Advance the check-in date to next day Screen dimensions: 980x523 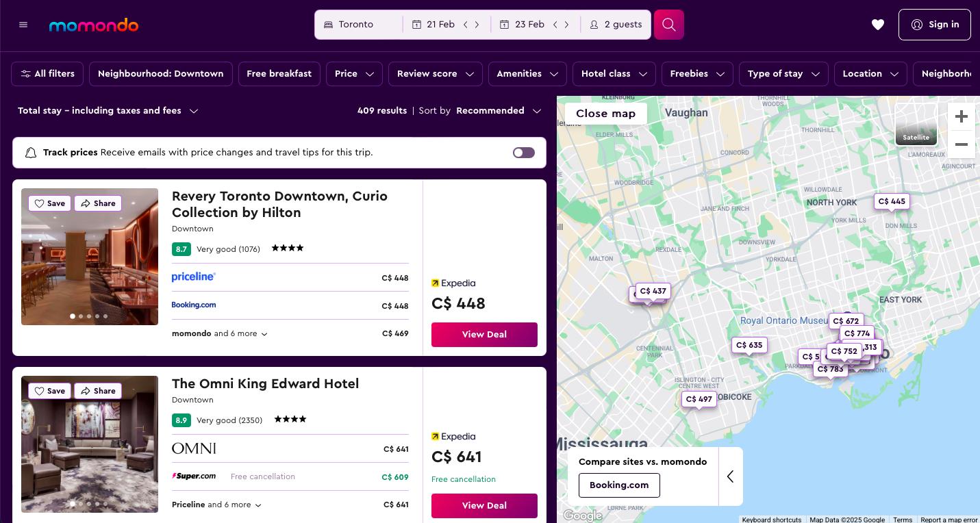[477, 25]
